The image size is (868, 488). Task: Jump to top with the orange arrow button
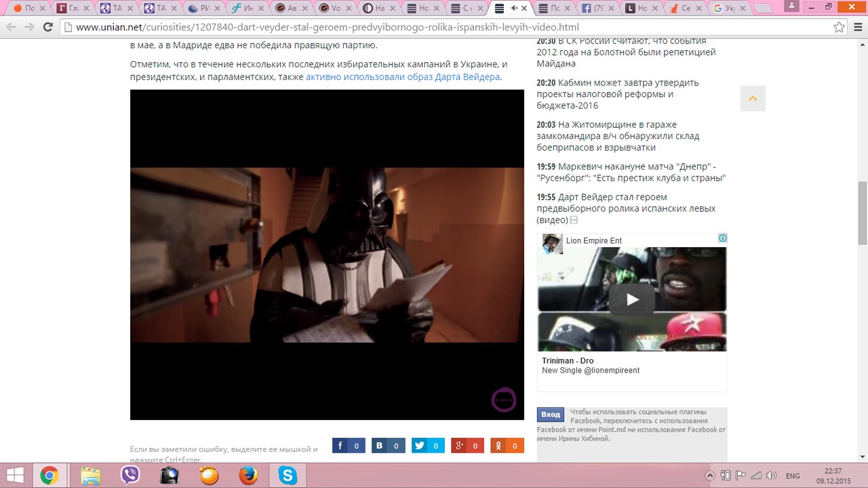(x=753, y=98)
